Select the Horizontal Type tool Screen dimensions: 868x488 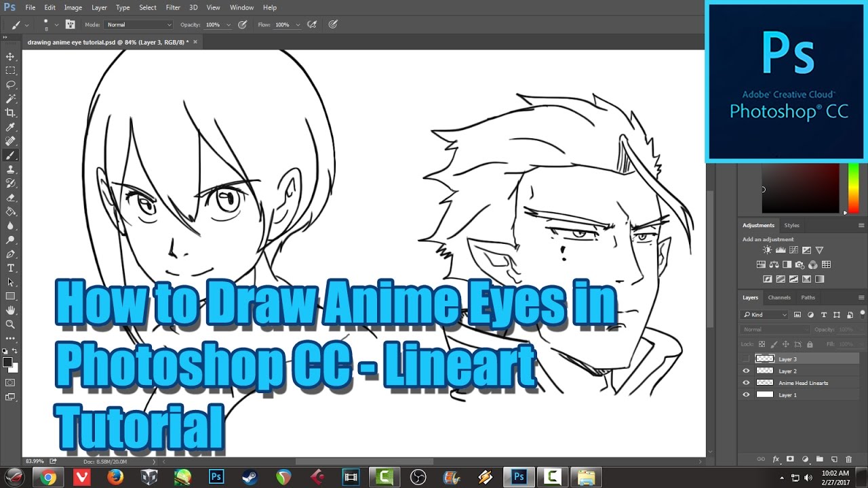(10, 268)
